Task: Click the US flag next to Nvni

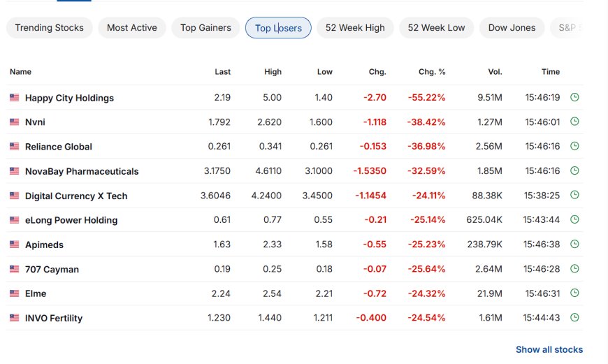Action: (15, 122)
